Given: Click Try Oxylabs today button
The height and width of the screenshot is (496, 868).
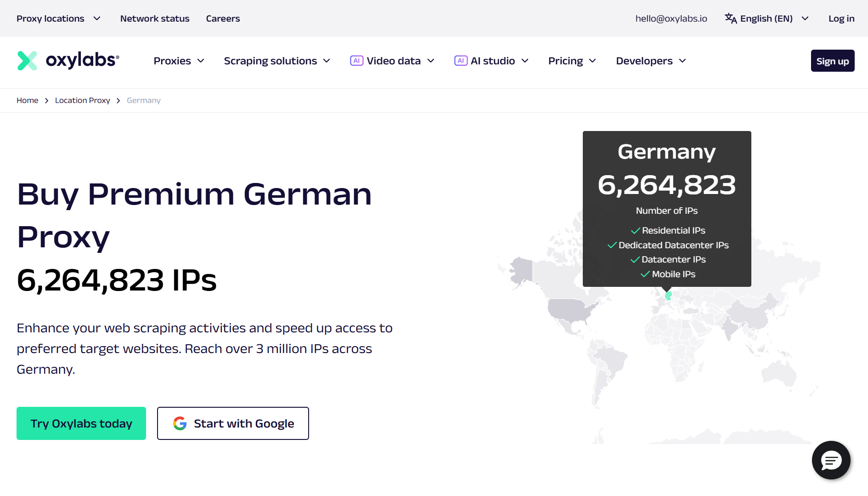Looking at the screenshot, I should [x=81, y=423].
